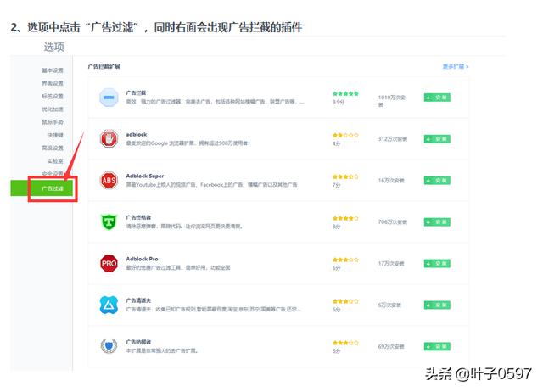Open the 更多扩展 link
Screen dimensions: 543x392
455,66
